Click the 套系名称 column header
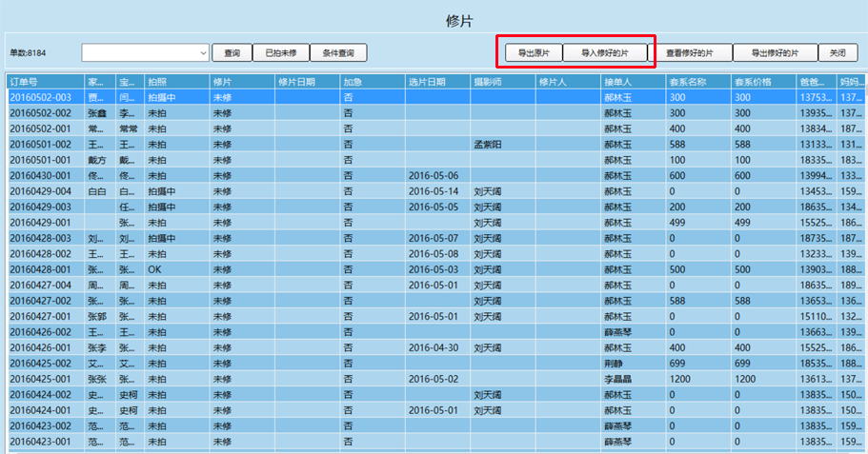 click(699, 82)
